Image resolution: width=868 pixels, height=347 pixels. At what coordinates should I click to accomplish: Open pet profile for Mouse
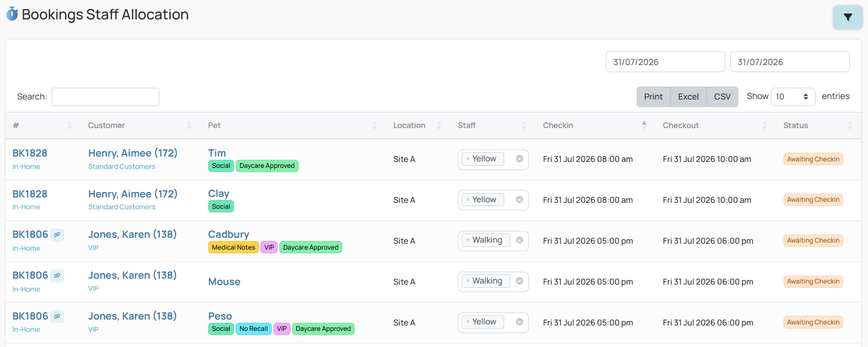click(x=224, y=282)
